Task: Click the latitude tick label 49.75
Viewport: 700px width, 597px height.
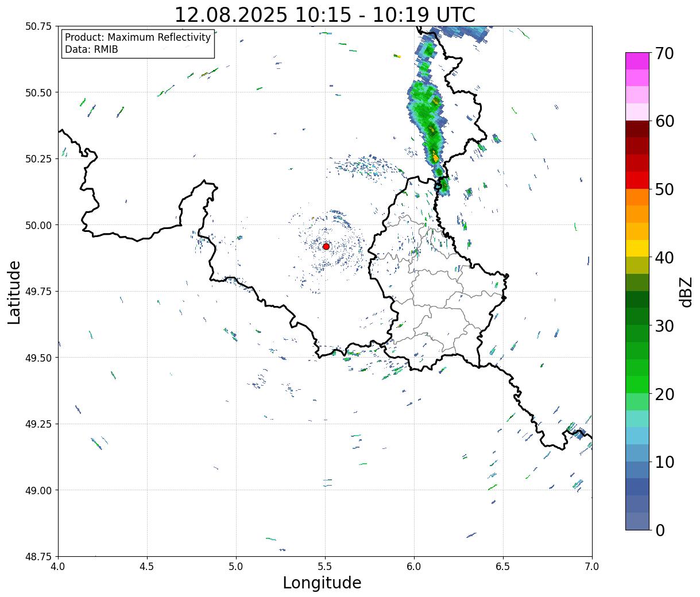Action: (38, 292)
